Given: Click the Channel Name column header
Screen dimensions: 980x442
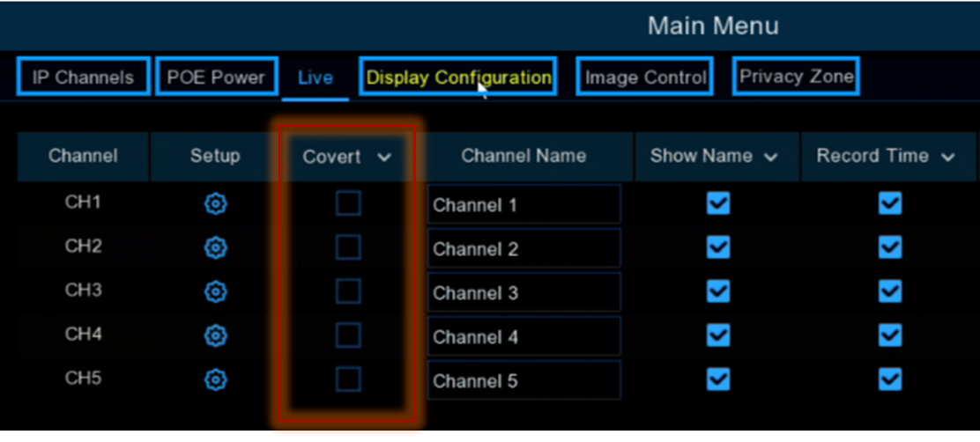Looking at the screenshot, I should tap(523, 156).
